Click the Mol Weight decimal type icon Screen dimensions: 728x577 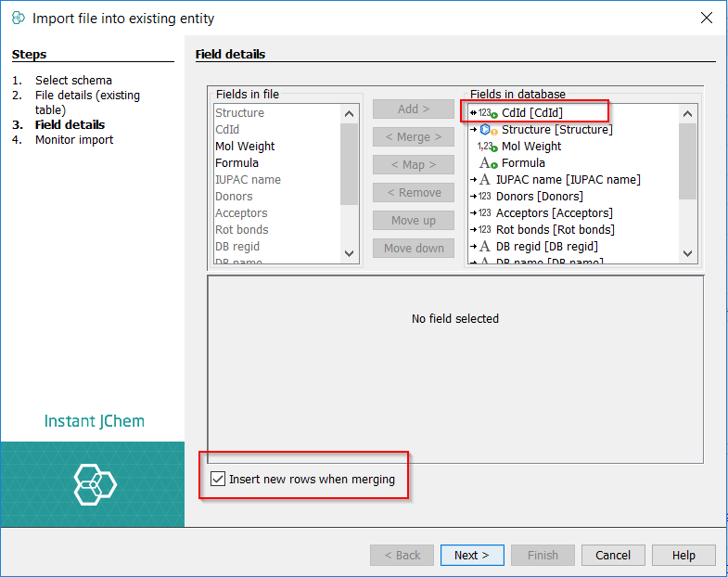[x=487, y=147]
